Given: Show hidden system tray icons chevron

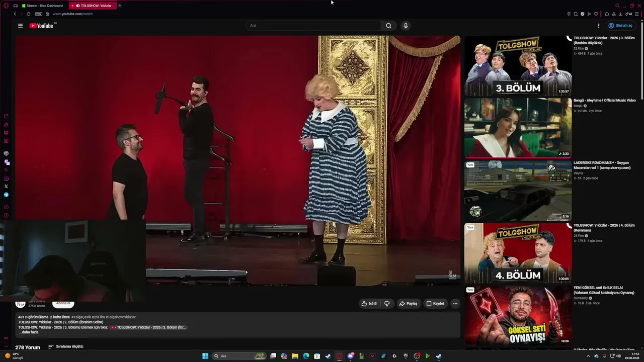Looking at the screenshot, I should point(588,356).
